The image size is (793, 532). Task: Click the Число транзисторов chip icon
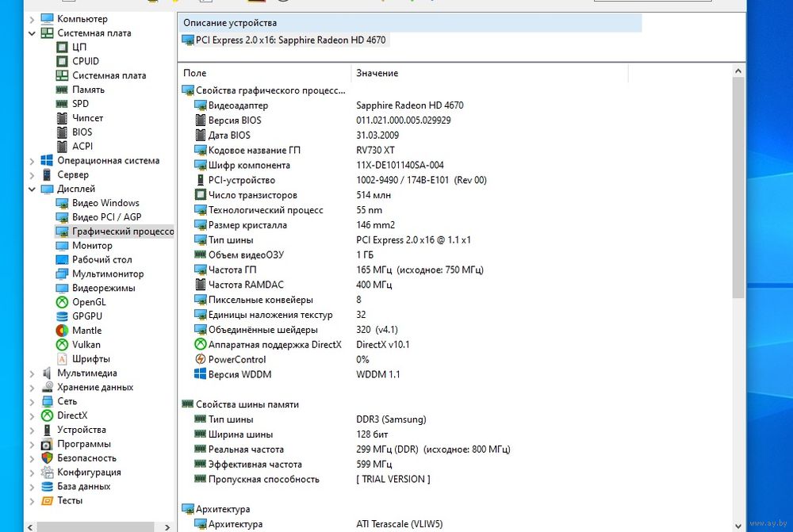[x=201, y=194]
